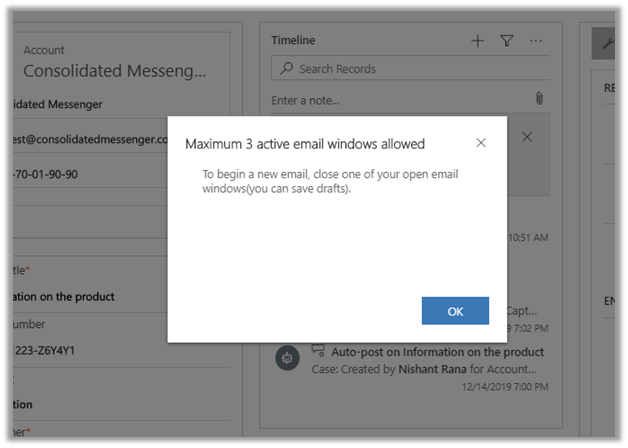Screen dimensions: 628x448
Task: Add a new Timeline record with plus icon
Action: pos(478,41)
